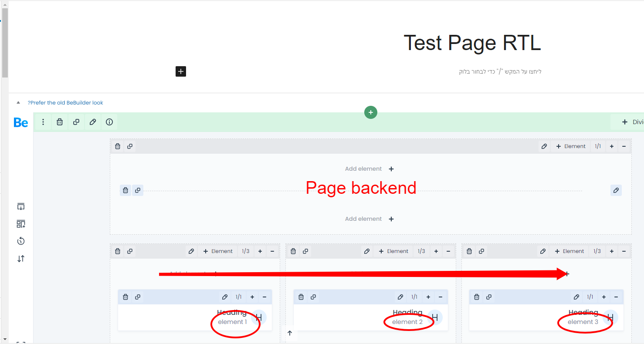644x344 pixels.
Task: Clone the wrap containing Heading element 1
Action: [x=130, y=251]
